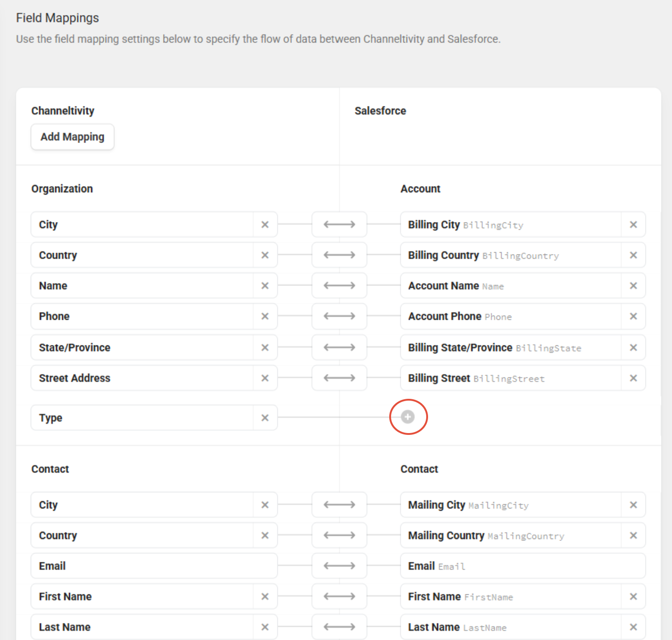
Task: Toggle sync direction for Contact Mailing City
Action: point(339,505)
